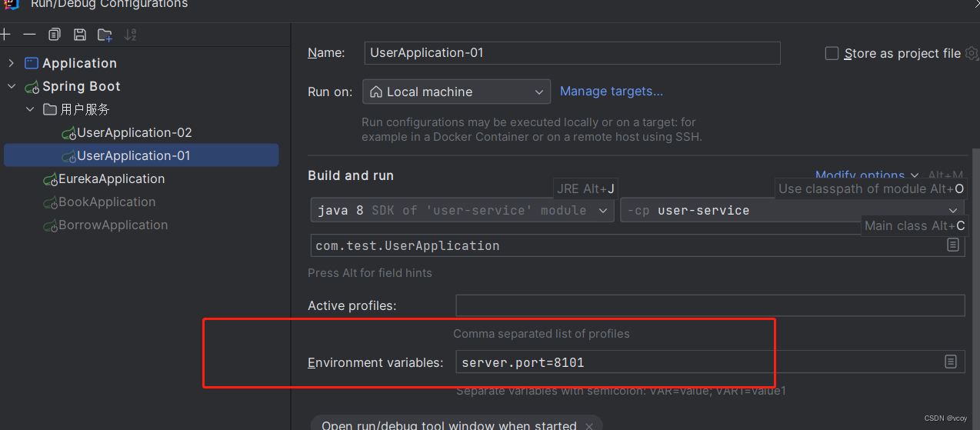
Task: Click the home icon in the Run on box
Action: click(376, 92)
